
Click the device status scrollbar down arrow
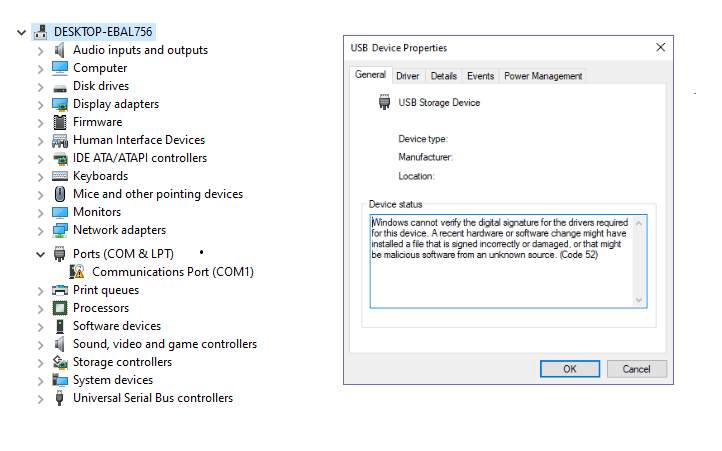tap(639, 300)
